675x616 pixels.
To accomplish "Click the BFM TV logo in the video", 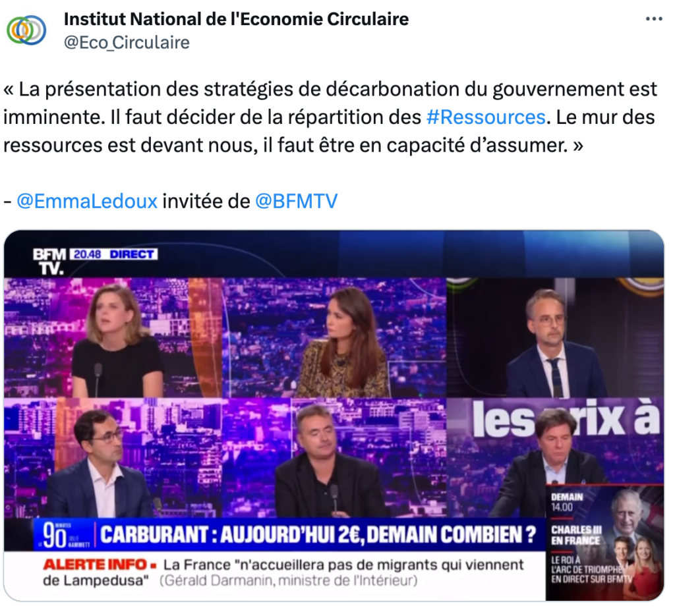I will pos(49,262).
